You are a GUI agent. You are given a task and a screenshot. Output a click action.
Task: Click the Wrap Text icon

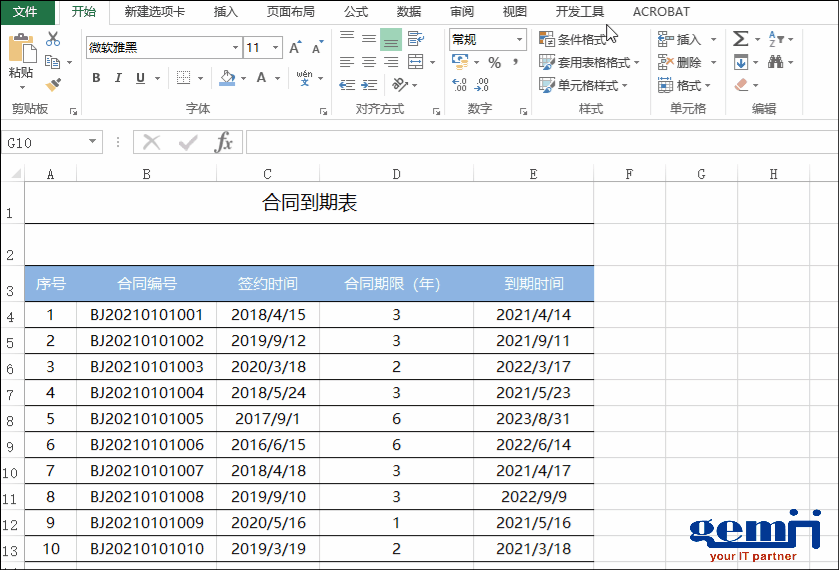[415, 39]
